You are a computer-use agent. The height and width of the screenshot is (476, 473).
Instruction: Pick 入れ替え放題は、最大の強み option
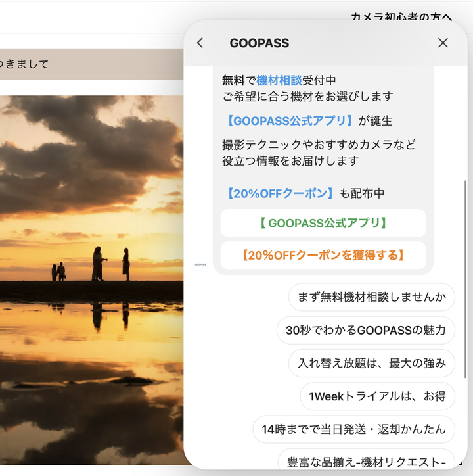pyautogui.click(x=372, y=364)
